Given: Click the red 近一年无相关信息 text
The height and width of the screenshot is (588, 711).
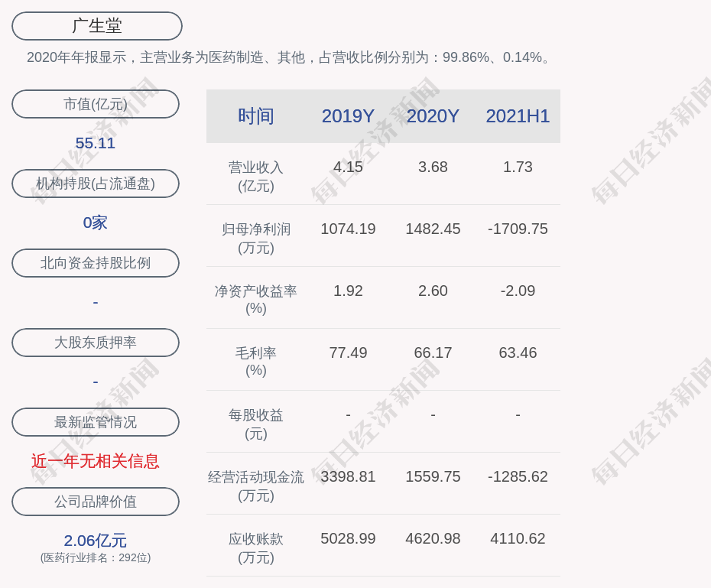Looking at the screenshot, I should point(96,461).
